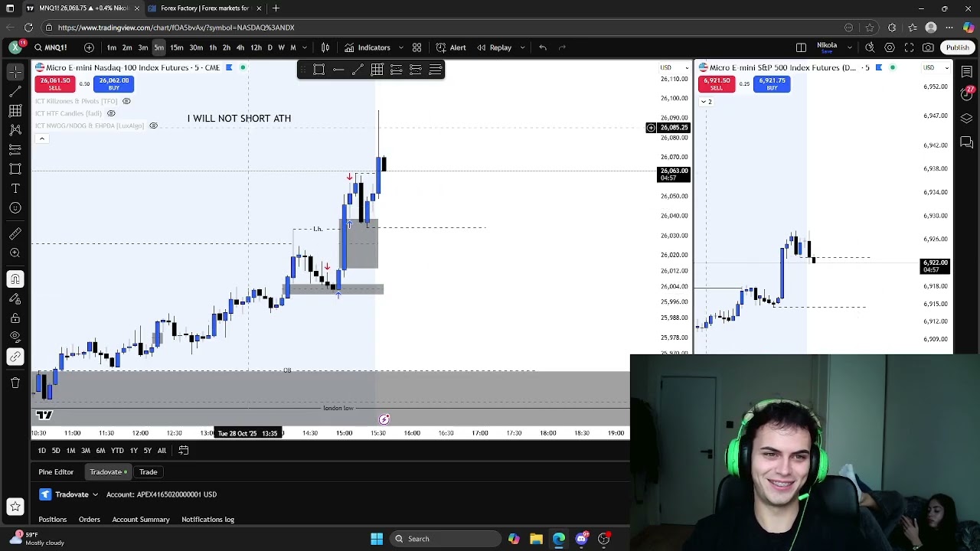Open the object tree layers icon
The width and height of the screenshot is (980, 551).
[x=967, y=119]
